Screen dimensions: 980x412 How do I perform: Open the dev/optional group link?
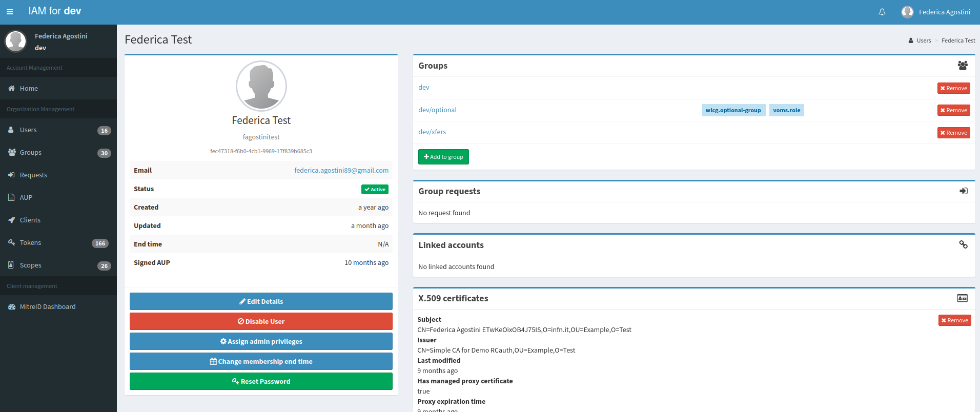[x=437, y=110]
